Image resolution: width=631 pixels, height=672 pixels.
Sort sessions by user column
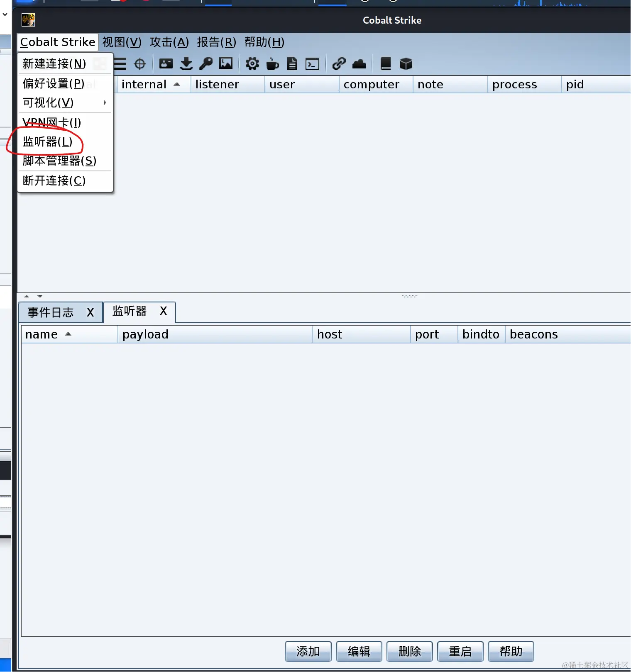pos(302,84)
